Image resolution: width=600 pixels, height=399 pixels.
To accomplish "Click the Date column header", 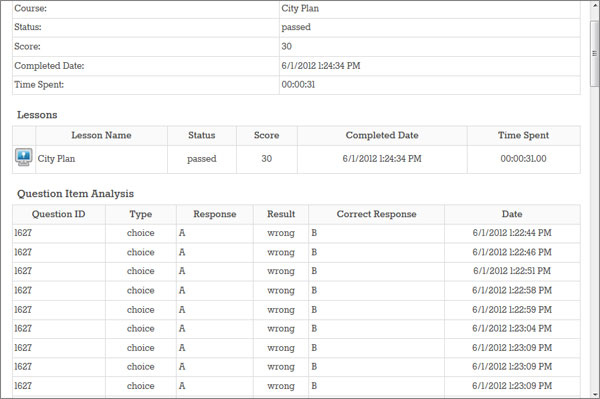I will point(512,214).
